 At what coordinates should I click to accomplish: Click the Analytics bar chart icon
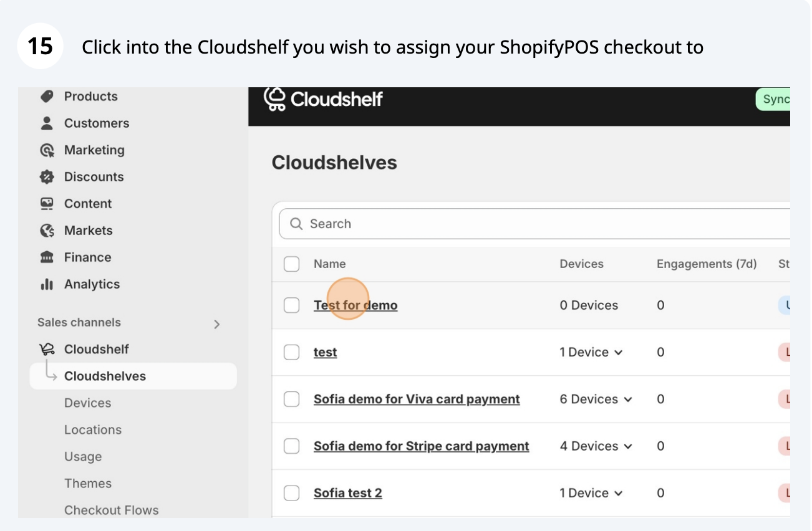[47, 284]
